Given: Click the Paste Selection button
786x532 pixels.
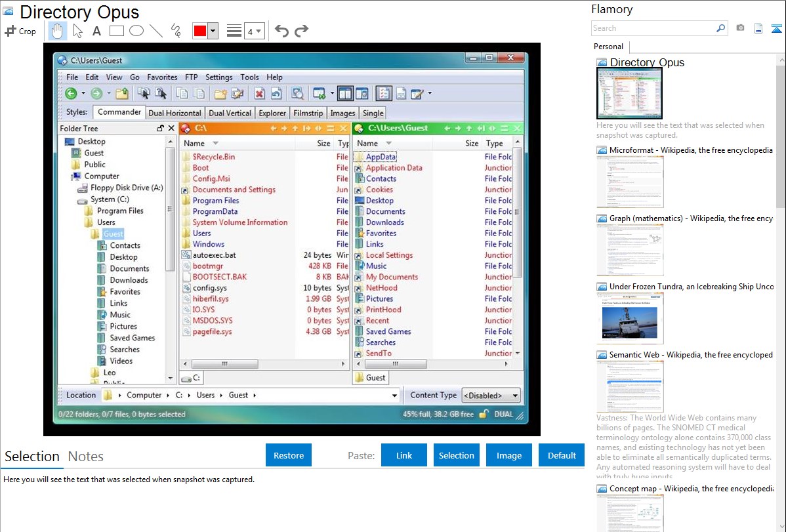Looking at the screenshot, I should pyautogui.click(x=457, y=455).
